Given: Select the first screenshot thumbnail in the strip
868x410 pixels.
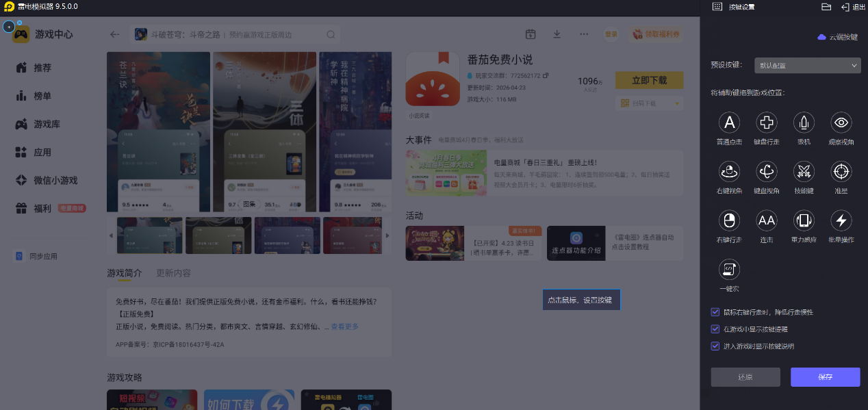Looking at the screenshot, I should pos(150,235).
